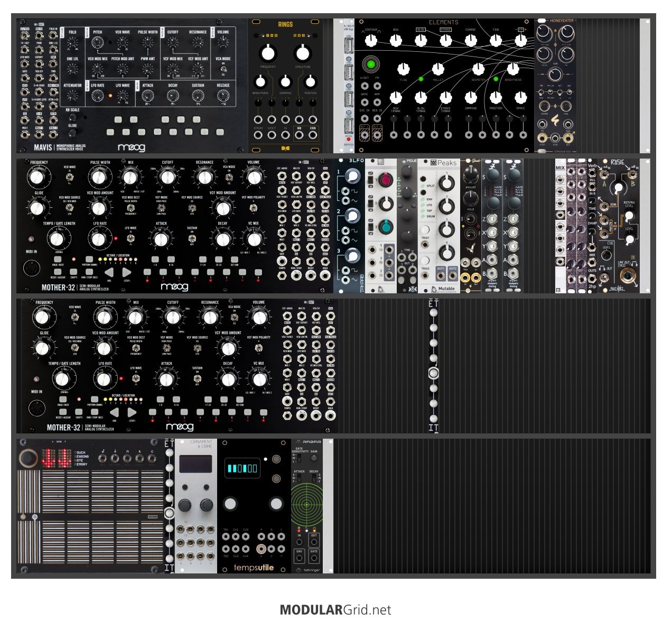
Task: Adjust the Mavis LFO RATE knob
Action: coord(98,96)
